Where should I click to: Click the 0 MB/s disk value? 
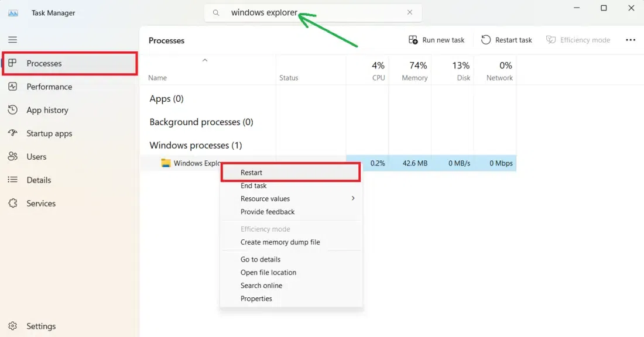459,163
